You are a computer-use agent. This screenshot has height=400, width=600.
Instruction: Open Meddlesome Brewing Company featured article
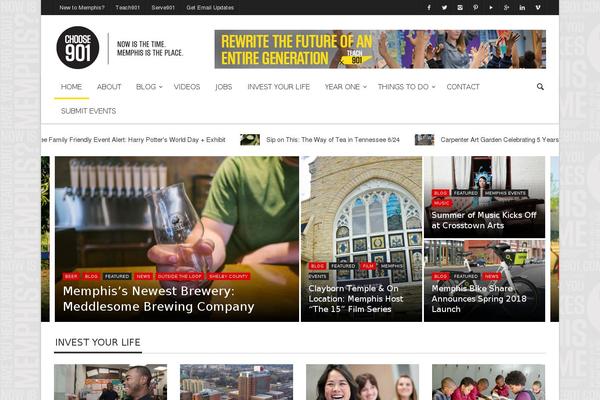pos(158,299)
